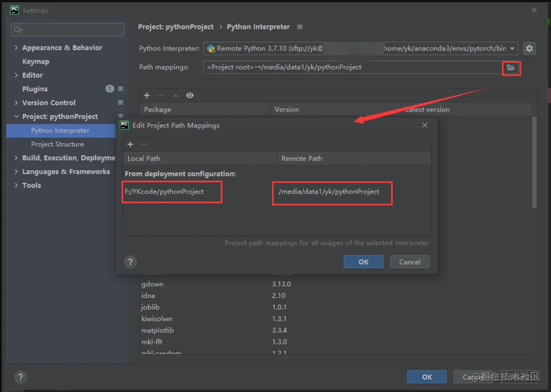Open the Python Interpreter dropdown

512,48
